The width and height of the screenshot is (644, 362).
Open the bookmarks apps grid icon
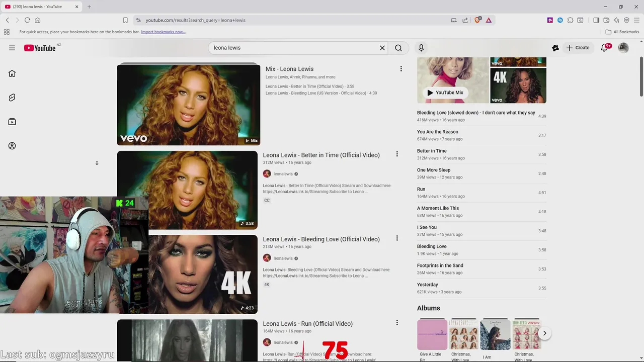(x=7, y=32)
